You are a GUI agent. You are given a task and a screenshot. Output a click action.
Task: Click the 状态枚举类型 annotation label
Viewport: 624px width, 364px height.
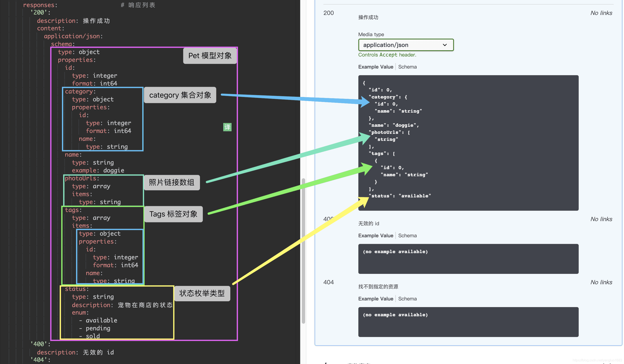(202, 294)
